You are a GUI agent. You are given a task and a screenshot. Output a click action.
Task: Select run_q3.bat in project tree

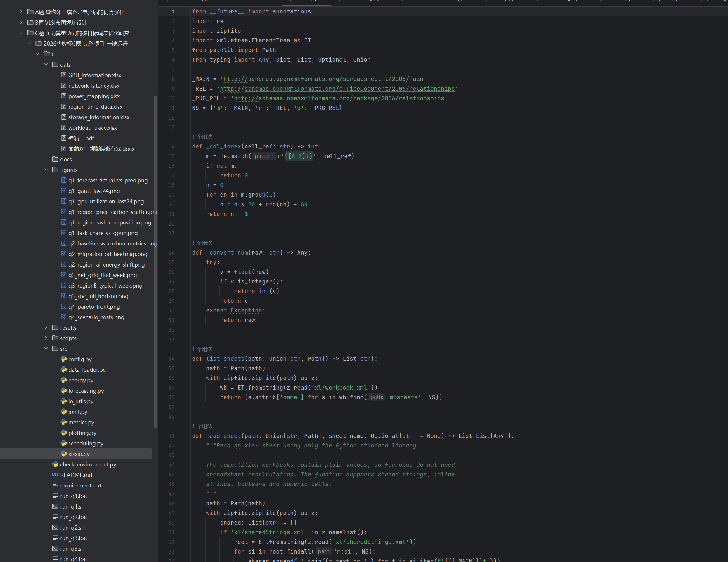coord(74,538)
